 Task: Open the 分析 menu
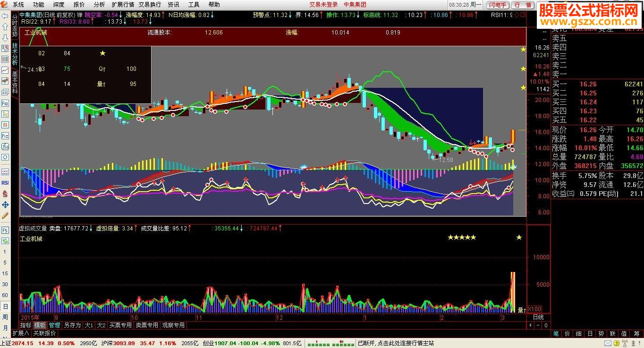[x=100, y=4]
